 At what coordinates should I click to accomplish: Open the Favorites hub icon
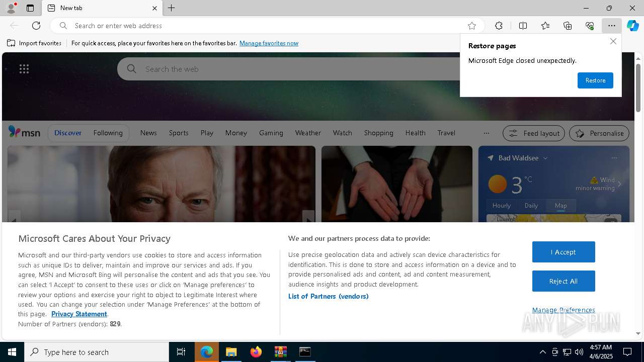coord(545,26)
